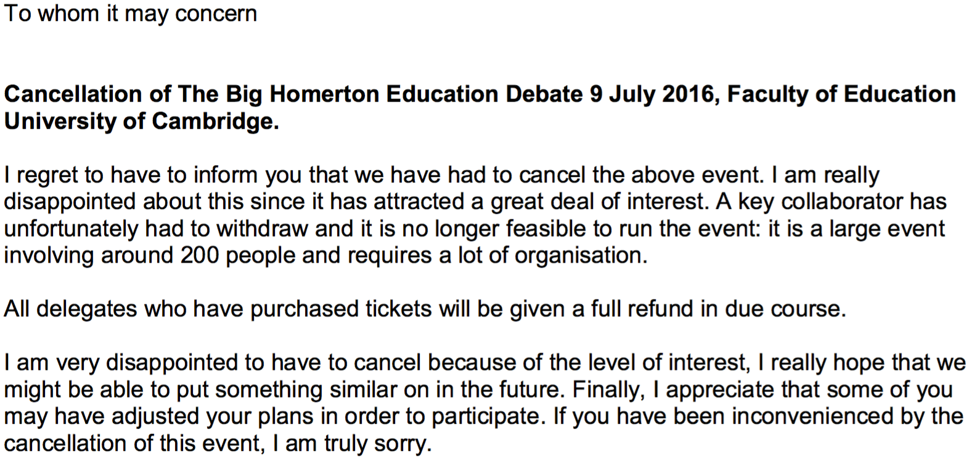This screenshot has height=466, width=980.
Task: Click the bold 'University of Cambridge.' text
Action: [x=141, y=121]
